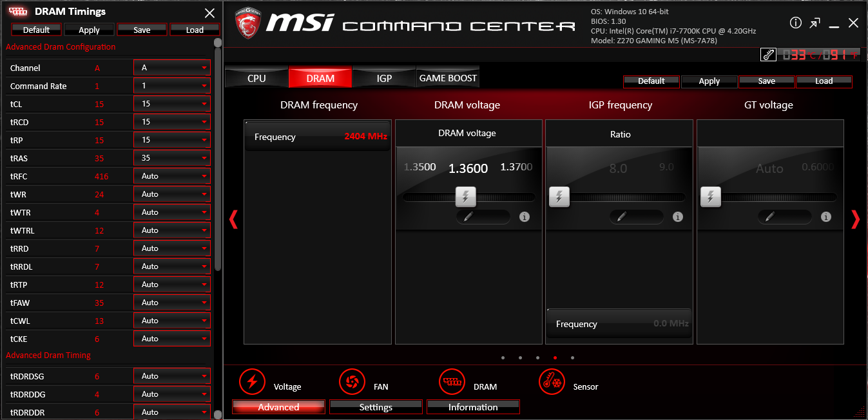Go to the next page with right red arrow
Screen dimensions: 868x420
coord(855,219)
